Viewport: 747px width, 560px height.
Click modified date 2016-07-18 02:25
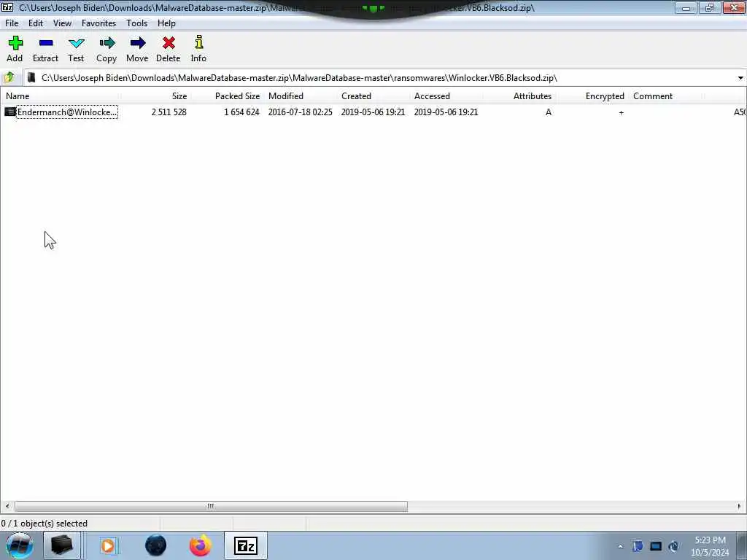pos(300,112)
